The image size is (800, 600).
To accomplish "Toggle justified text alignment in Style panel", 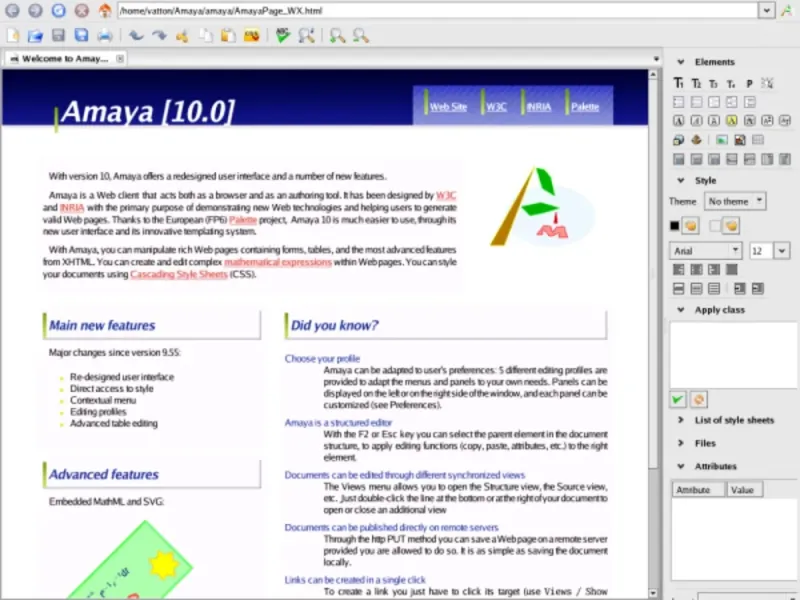I will (x=732, y=269).
